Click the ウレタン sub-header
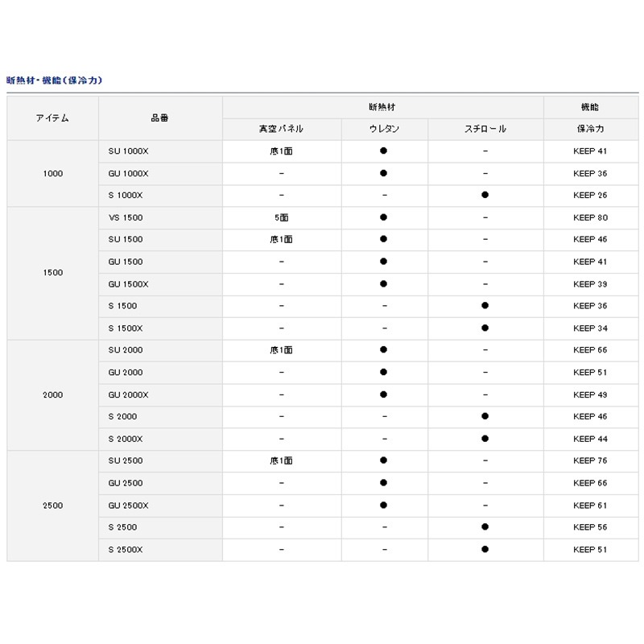The width and height of the screenshot is (644, 644). (x=384, y=130)
